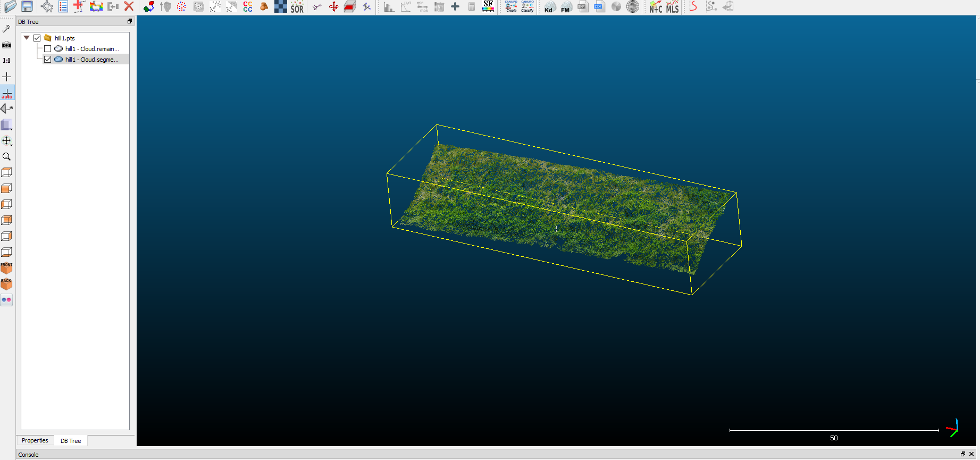Switch to the DB Tree tab
This screenshot has height=460, width=980.
point(71,441)
